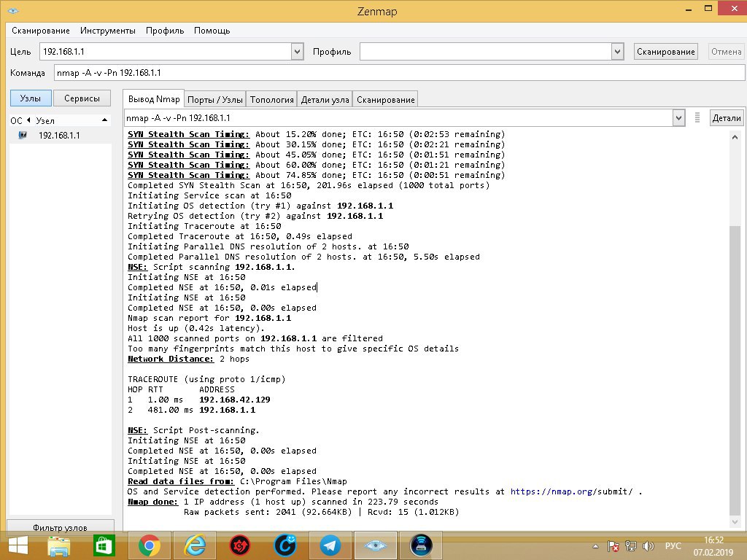
Task: Open the Профиль menu
Action: [165, 31]
